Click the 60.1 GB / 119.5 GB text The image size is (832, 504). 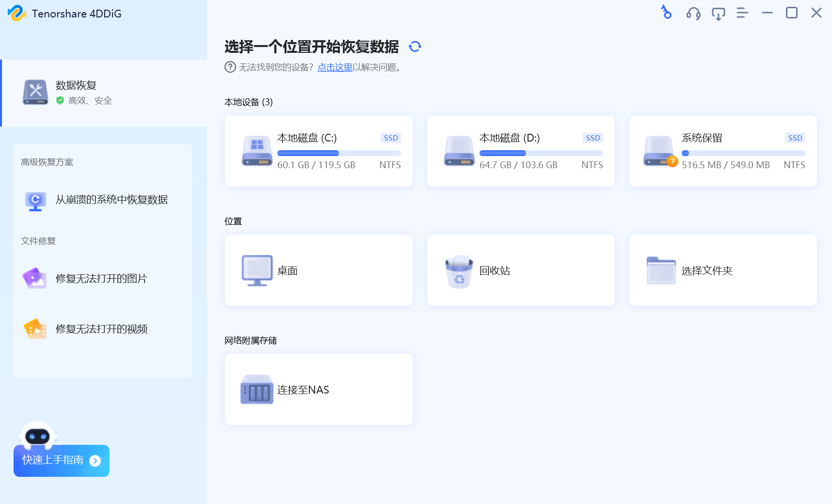pos(316,165)
